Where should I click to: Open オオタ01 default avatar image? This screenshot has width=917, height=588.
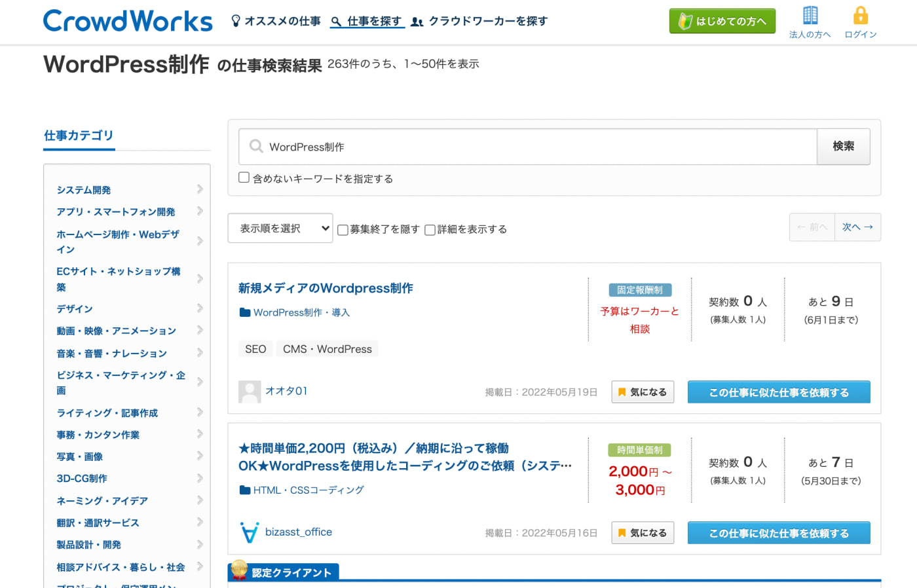click(250, 392)
